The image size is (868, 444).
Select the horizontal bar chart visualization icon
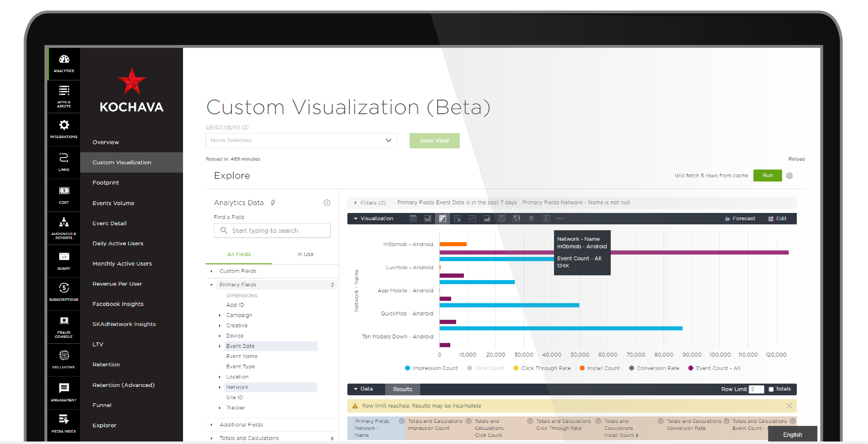442,219
